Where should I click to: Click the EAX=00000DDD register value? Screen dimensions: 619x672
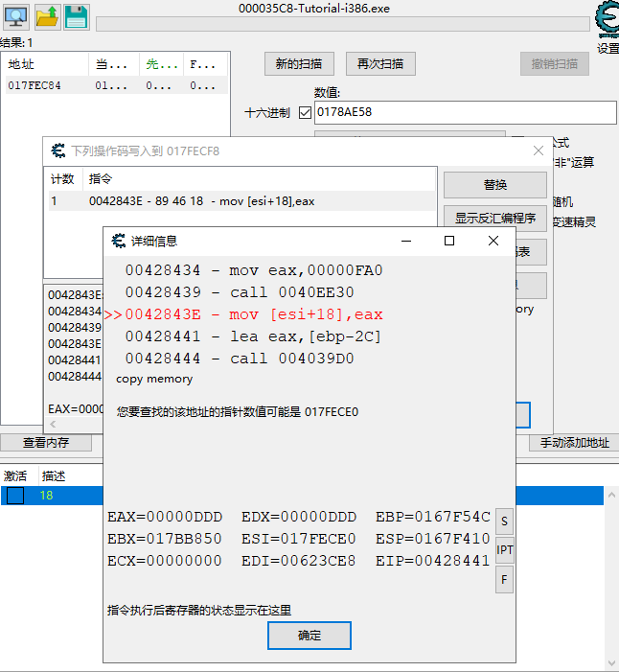pos(165,517)
